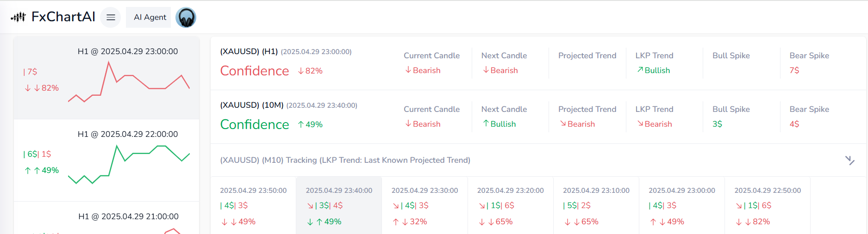Click the XAUUSD 10M green Confidence heading
The width and height of the screenshot is (868, 234).
coord(255,124)
